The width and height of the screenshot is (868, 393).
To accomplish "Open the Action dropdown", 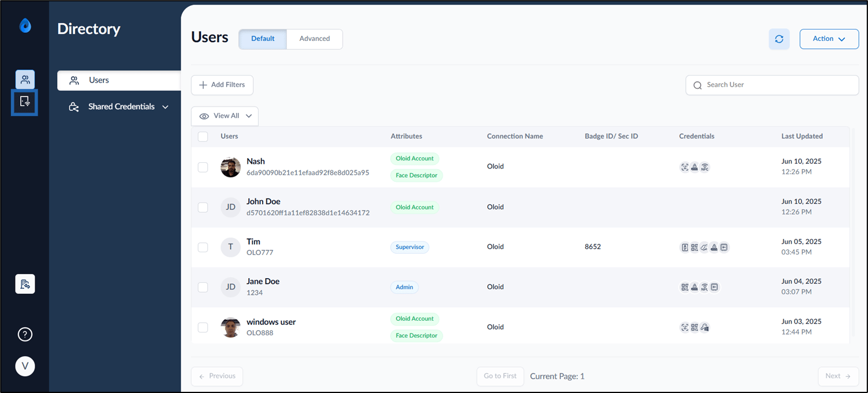I will coord(829,39).
